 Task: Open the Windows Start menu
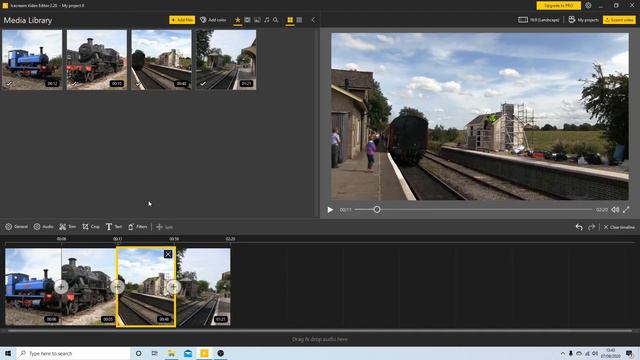[x=8, y=353]
